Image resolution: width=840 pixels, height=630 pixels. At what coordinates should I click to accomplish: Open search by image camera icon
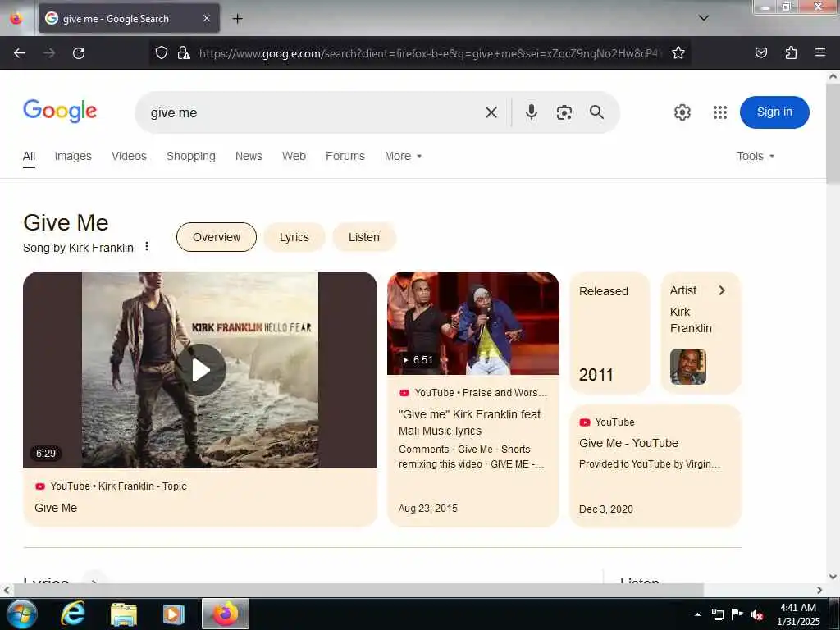coord(564,112)
